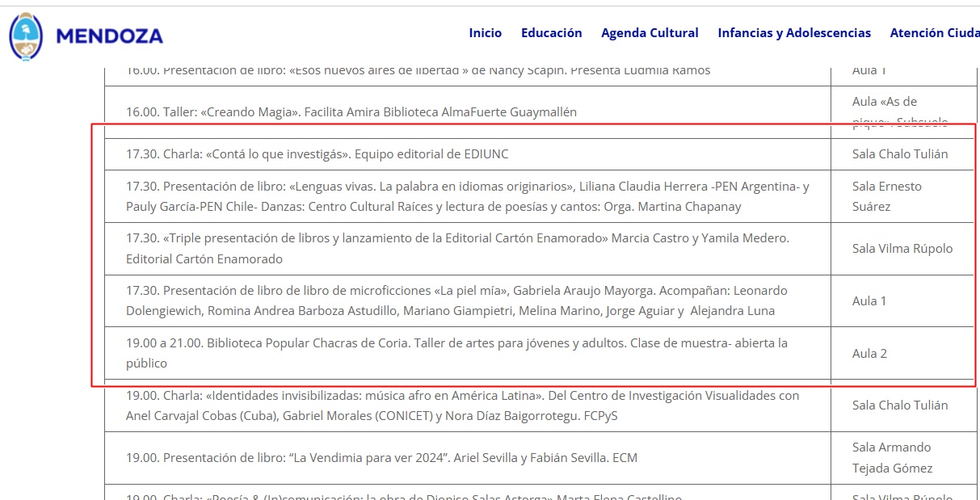Click the «Identidades invisibilizadas» charla entry
The height and width of the screenshot is (500, 980).
462,405
